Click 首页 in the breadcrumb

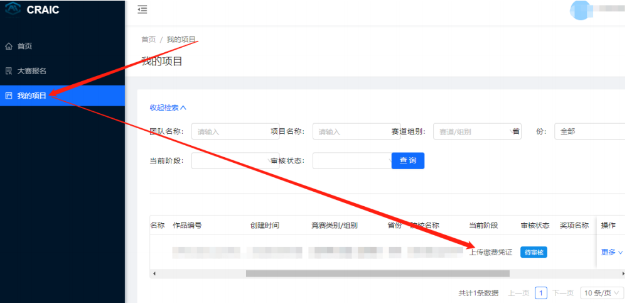tap(149, 39)
